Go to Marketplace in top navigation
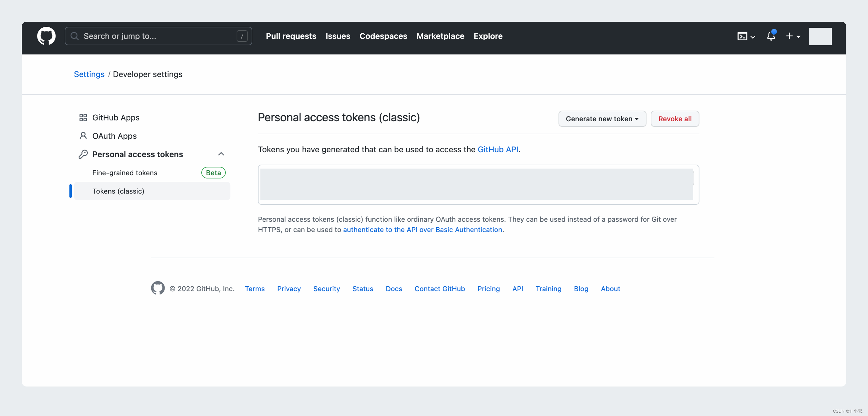 [x=440, y=36]
